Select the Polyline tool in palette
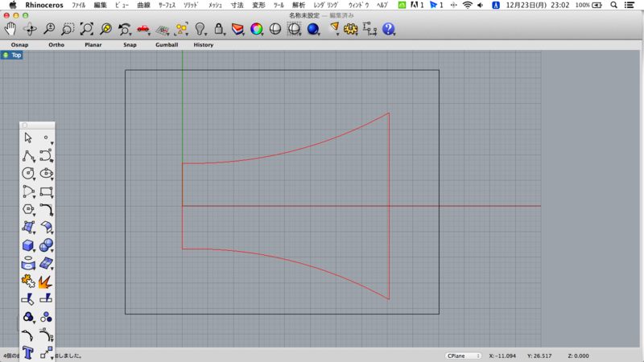This screenshot has height=362, width=644. coord(28,156)
